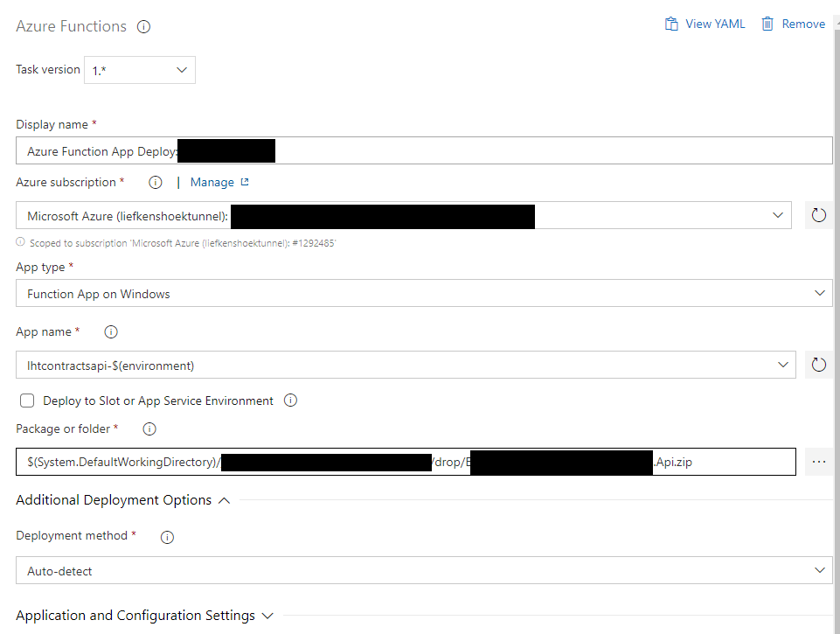Open the Deployment method dropdown

(x=424, y=570)
